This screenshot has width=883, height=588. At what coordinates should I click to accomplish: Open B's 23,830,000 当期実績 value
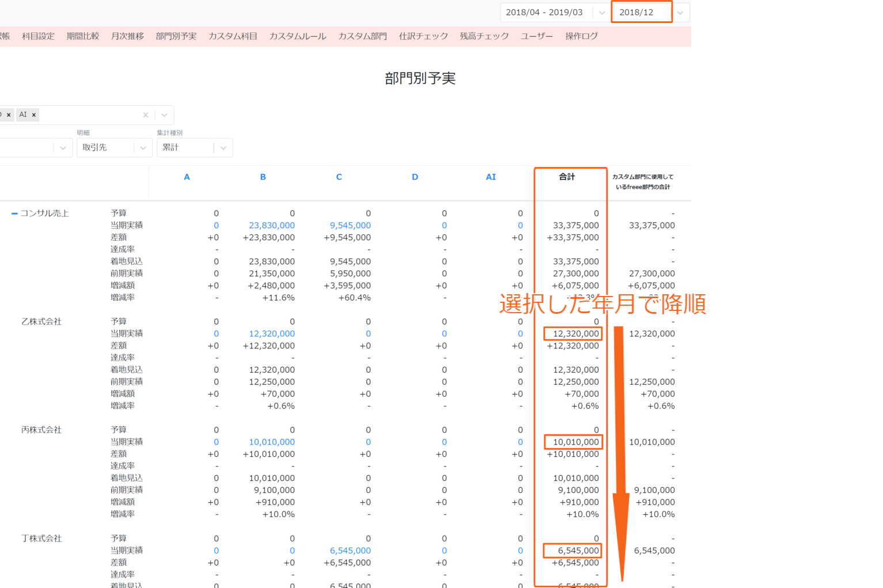point(272,225)
